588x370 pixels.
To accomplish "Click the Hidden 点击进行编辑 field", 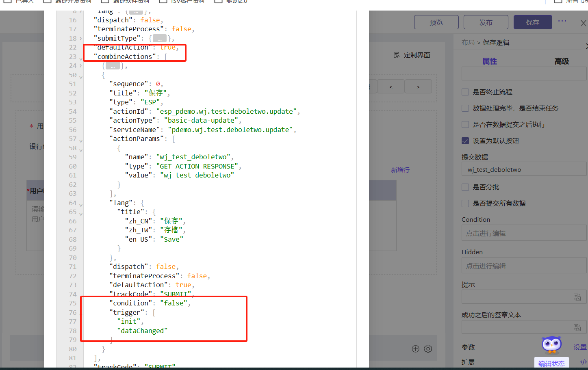I will pos(524,266).
